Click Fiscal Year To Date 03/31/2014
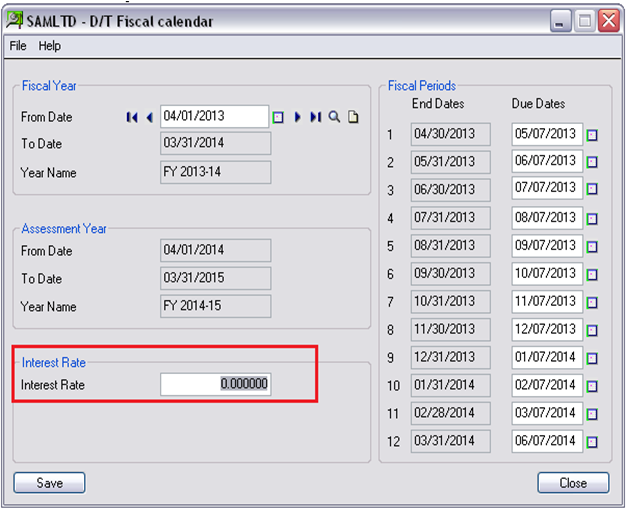 216,143
